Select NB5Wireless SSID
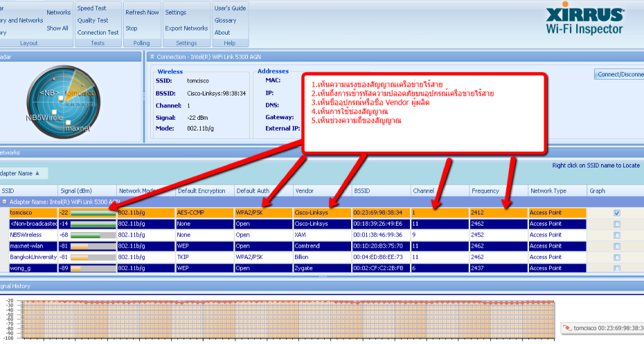The image size is (644, 344). [33, 235]
